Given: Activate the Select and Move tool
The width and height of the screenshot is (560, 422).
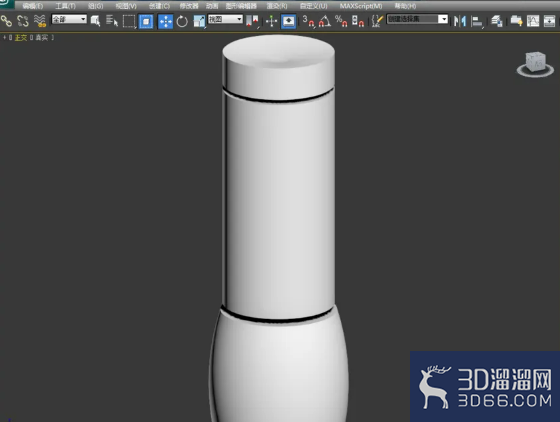Looking at the screenshot, I should (165, 21).
